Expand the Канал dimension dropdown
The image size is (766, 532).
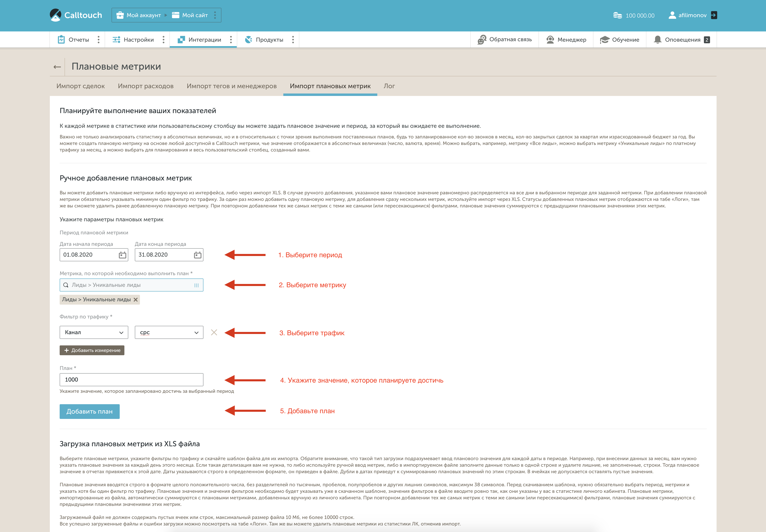[94, 332]
